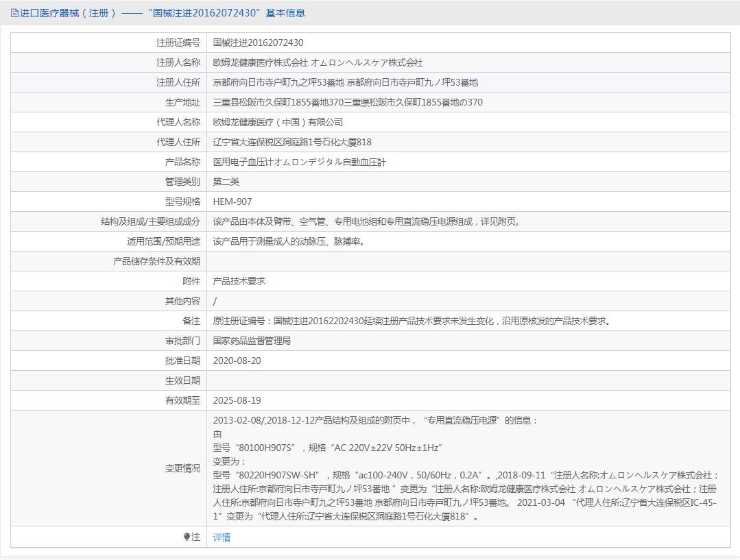Select 国家药品监督管理局 value
Screen dimensions: 740x560
click(x=252, y=341)
